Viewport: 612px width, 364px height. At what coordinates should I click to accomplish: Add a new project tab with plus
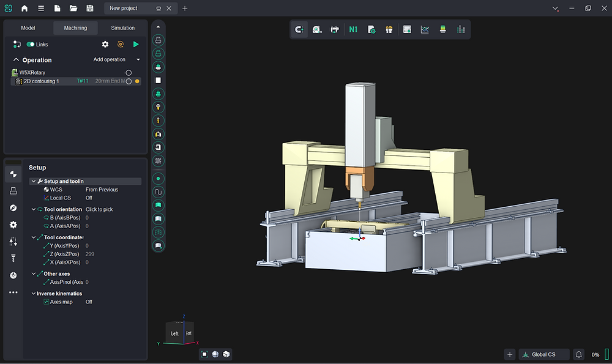(x=185, y=8)
